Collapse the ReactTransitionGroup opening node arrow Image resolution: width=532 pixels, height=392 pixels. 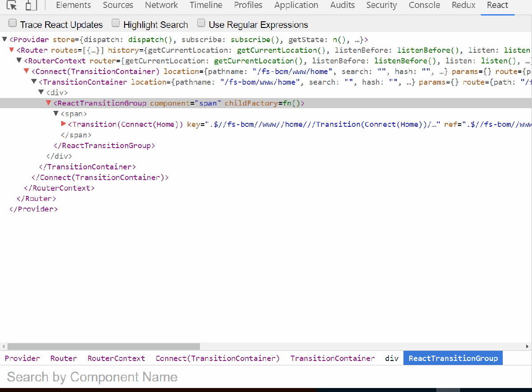tap(49, 103)
